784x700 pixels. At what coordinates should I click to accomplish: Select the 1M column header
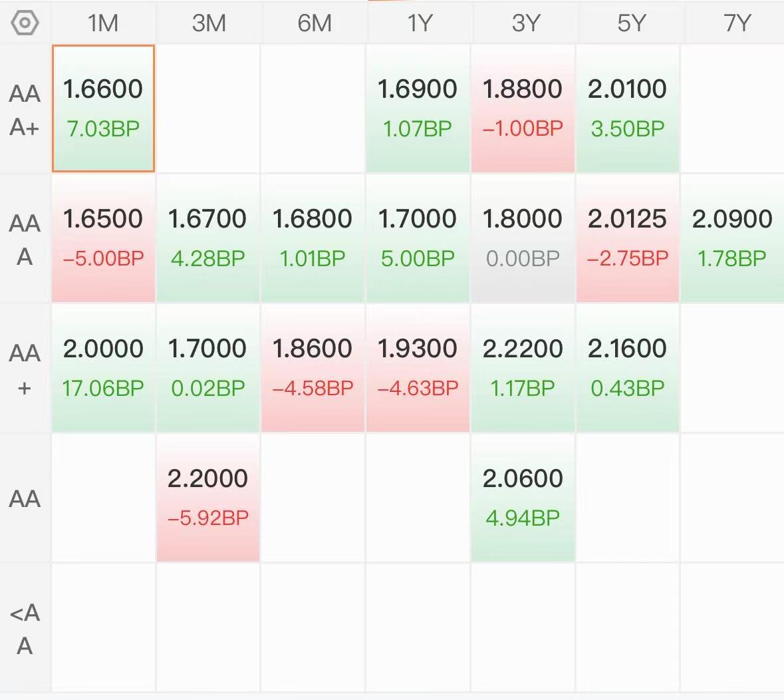pos(103,23)
